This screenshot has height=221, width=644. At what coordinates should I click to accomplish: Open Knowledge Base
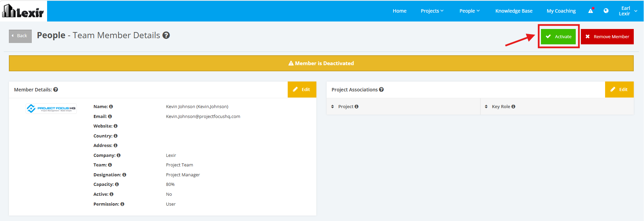[514, 11]
